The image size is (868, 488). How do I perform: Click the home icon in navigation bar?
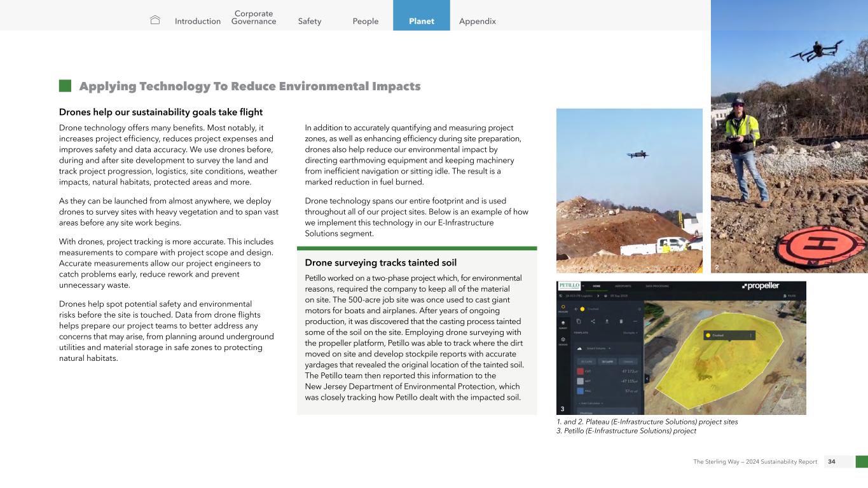click(155, 21)
